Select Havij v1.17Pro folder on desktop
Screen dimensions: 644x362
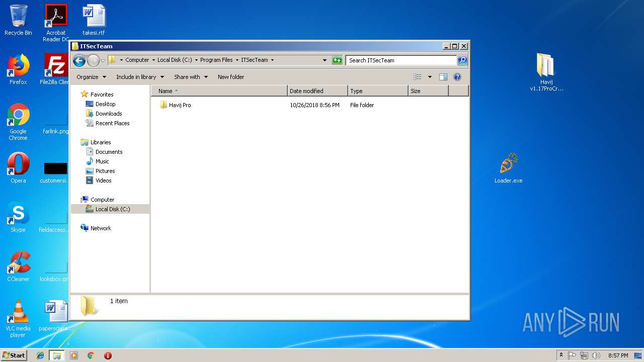546,72
